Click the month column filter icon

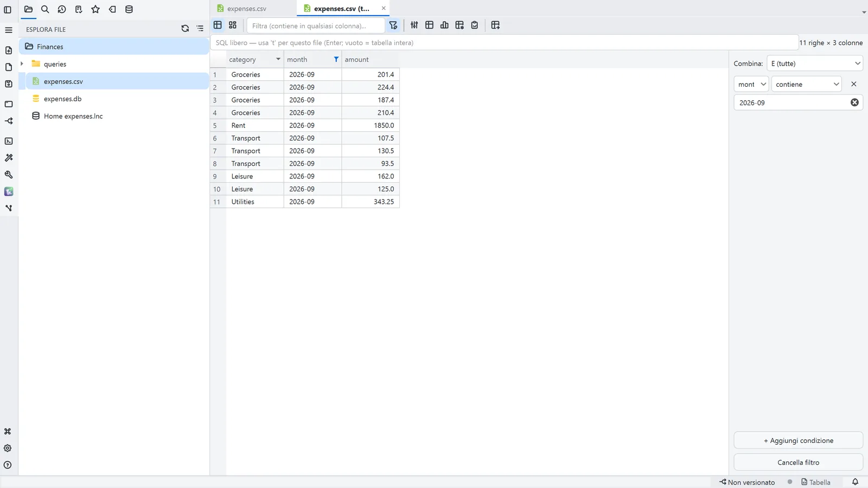pos(336,59)
